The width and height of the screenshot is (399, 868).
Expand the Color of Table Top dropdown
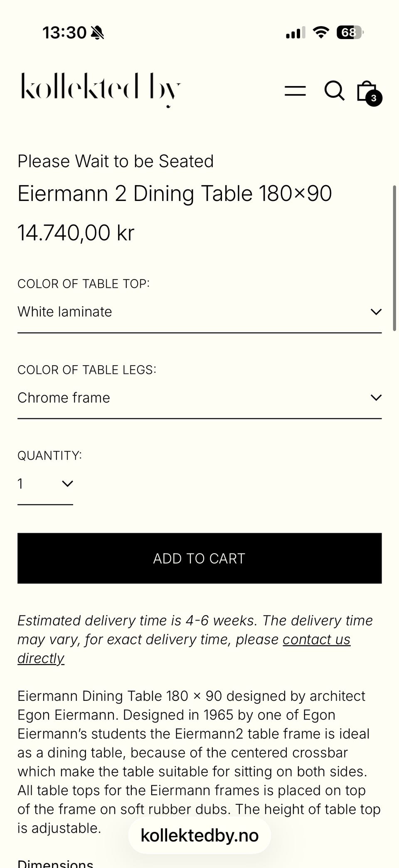tap(199, 312)
